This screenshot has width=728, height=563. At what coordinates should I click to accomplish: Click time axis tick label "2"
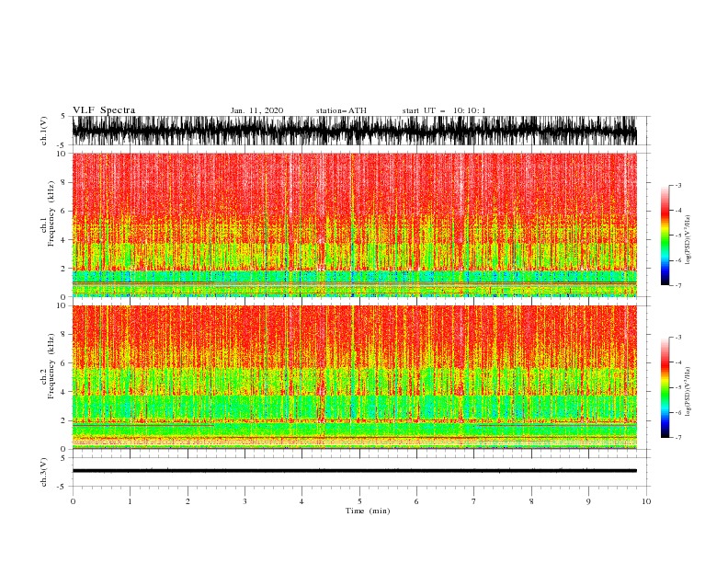pos(188,501)
